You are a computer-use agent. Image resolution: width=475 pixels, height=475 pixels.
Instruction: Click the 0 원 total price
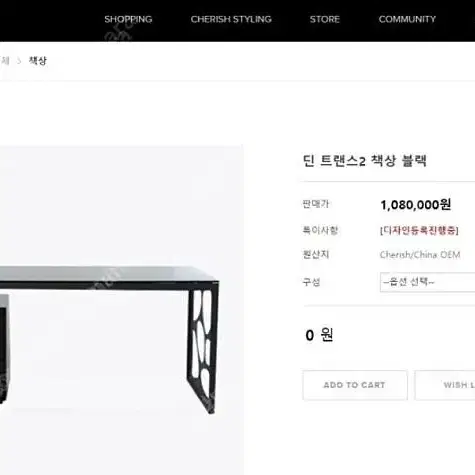click(x=319, y=335)
